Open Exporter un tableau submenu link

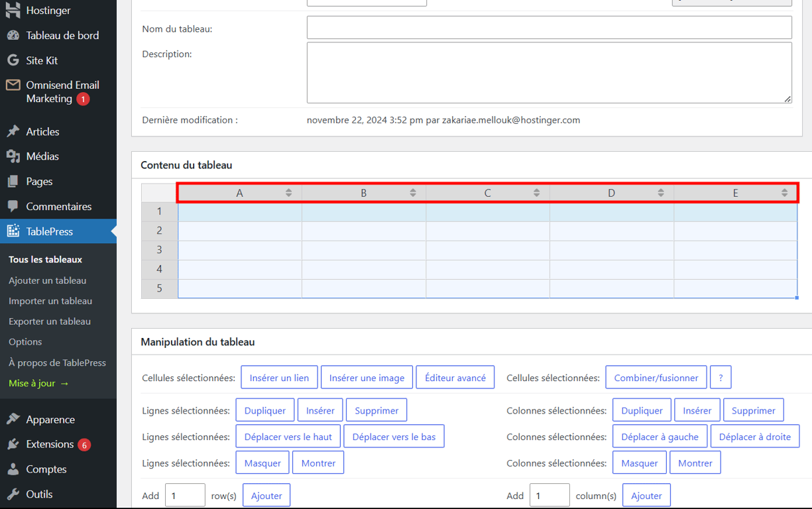point(50,321)
